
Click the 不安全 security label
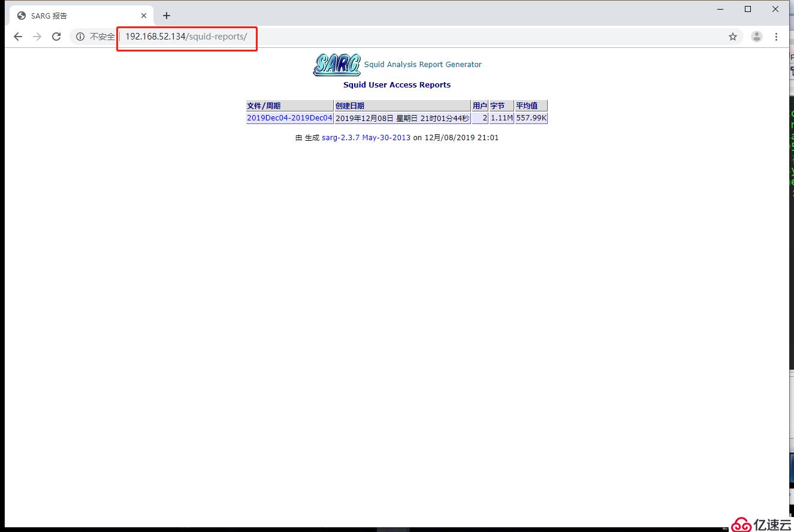coord(102,37)
